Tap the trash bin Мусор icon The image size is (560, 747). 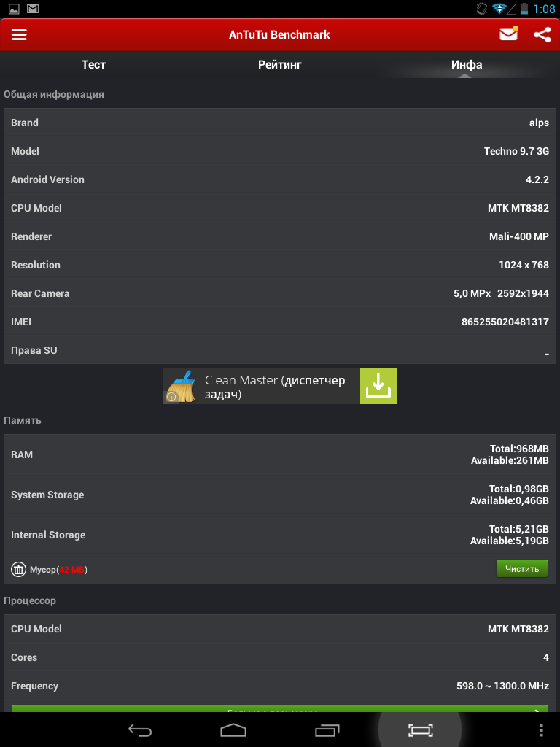(18, 569)
